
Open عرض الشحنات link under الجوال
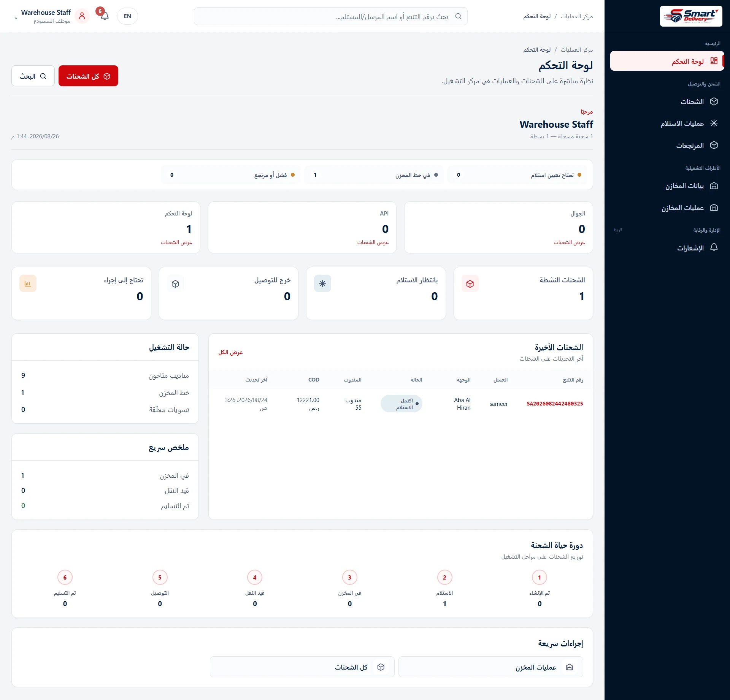point(569,242)
